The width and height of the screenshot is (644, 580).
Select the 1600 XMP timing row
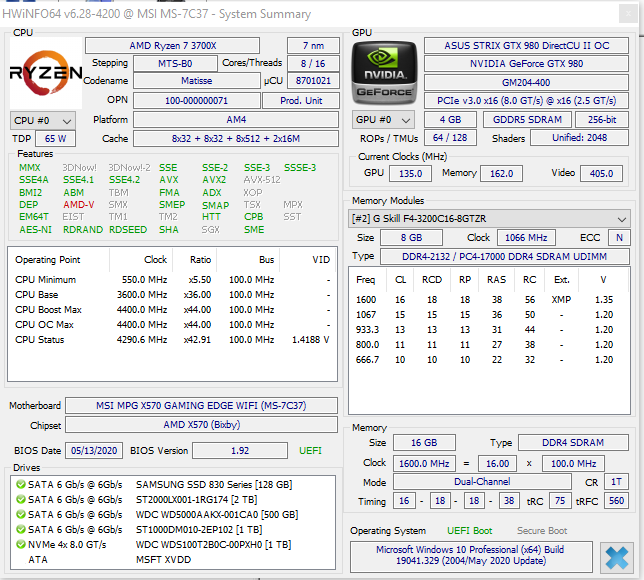click(489, 300)
